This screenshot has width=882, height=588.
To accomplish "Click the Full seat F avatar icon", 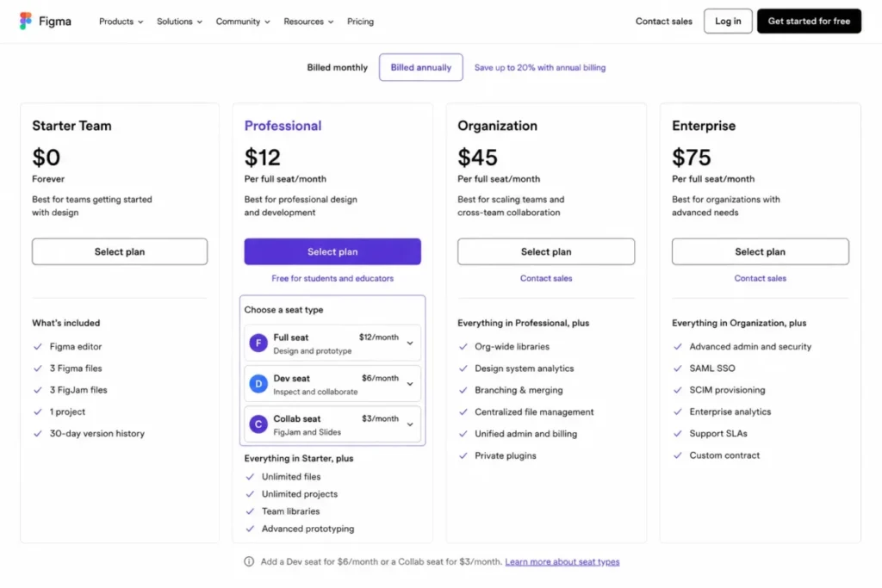I will click(258, 343).
